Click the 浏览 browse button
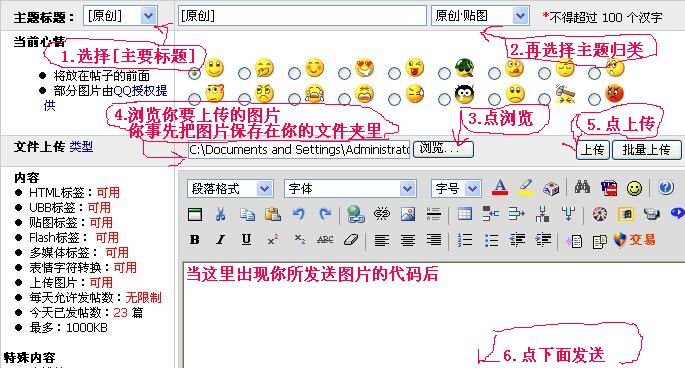The image size is (685, 368). (x=443, y=149)
